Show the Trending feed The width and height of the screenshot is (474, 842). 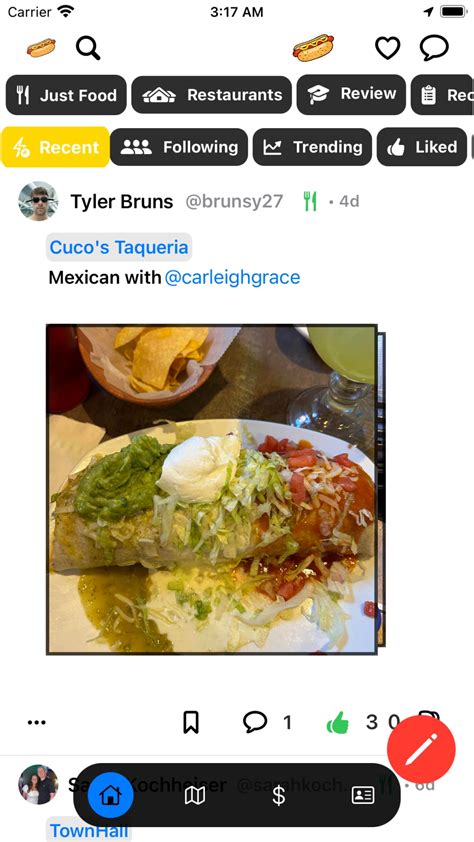[x=312, y=147]
